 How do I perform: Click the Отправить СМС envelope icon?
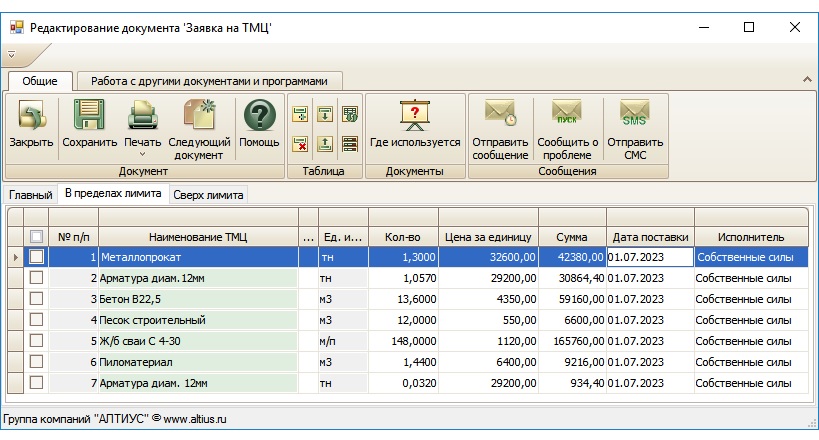coord(635,112)
